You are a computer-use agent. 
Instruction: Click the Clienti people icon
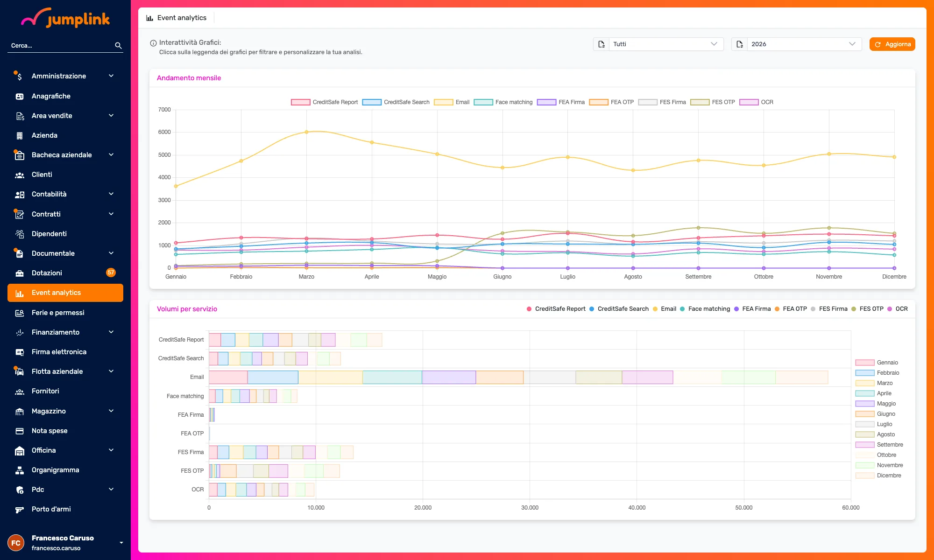click(x=19, y=175)
